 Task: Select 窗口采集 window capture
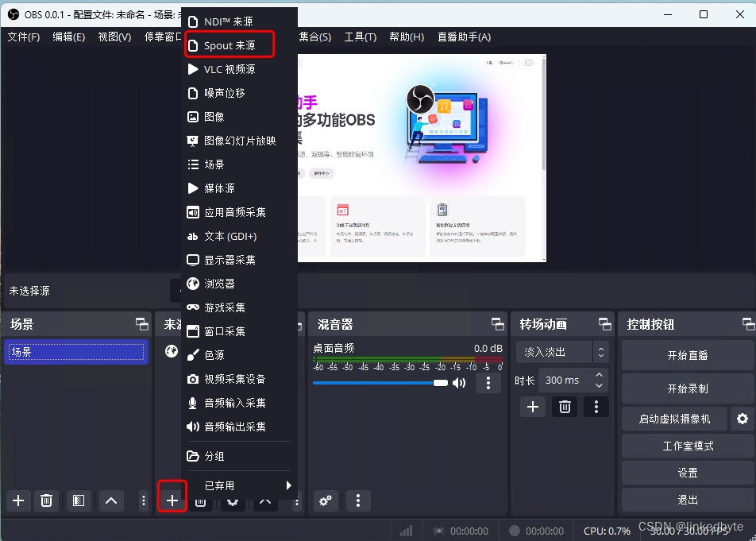tap(239, 331)
